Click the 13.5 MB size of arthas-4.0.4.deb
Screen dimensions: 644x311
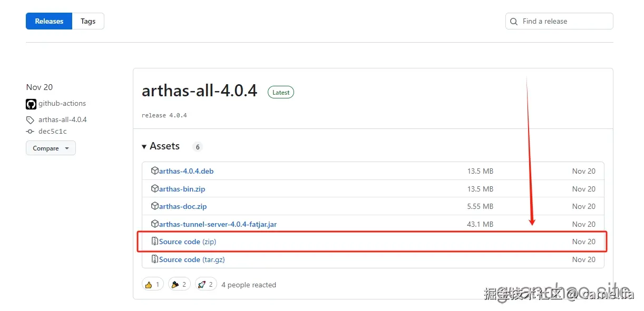coord(480,171)
